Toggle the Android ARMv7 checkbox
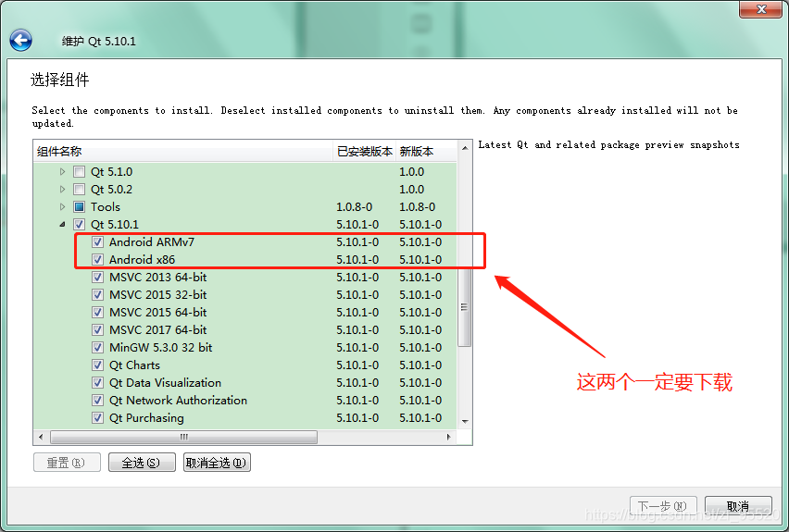 click(97, 242)
